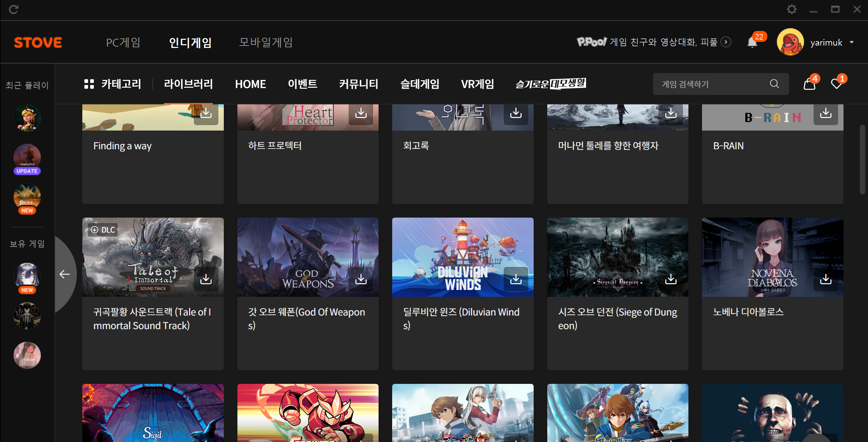Open settings gear in title bar

791,9
